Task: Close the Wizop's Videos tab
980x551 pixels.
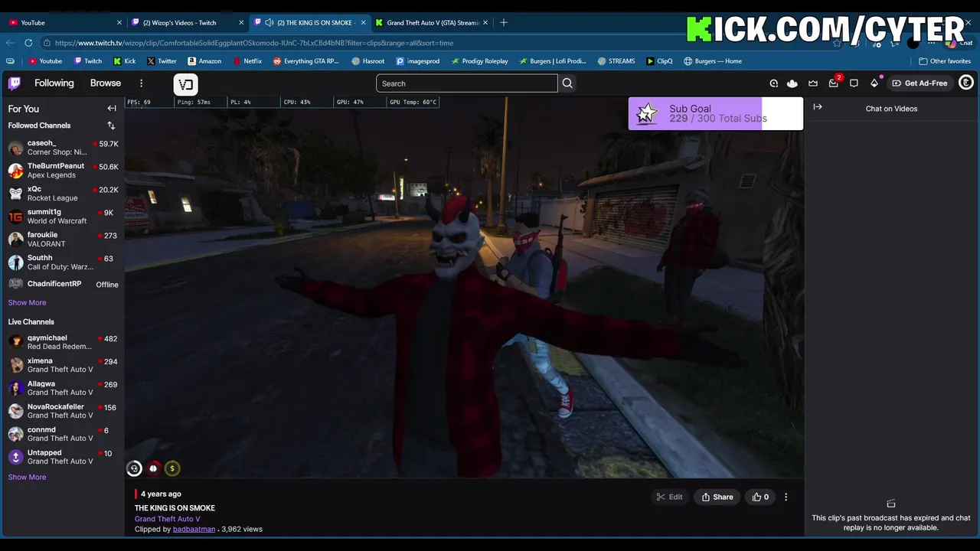Action: coord(241,23)
